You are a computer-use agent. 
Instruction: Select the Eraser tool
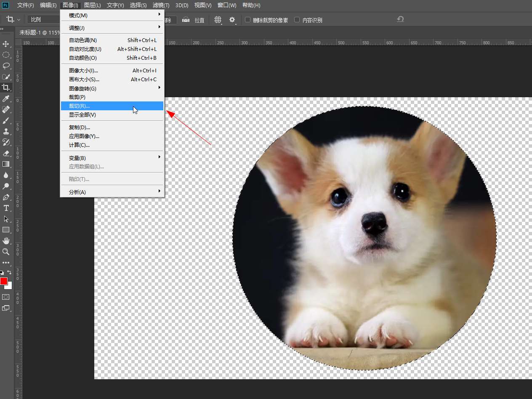pos(6,153)
